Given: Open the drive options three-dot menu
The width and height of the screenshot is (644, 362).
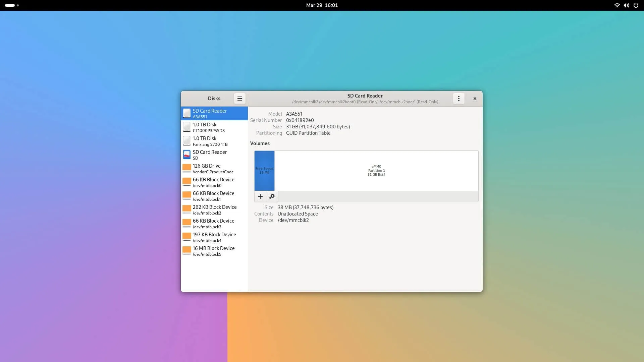Looking at the screenshot, I should click(x=459, y=99).
